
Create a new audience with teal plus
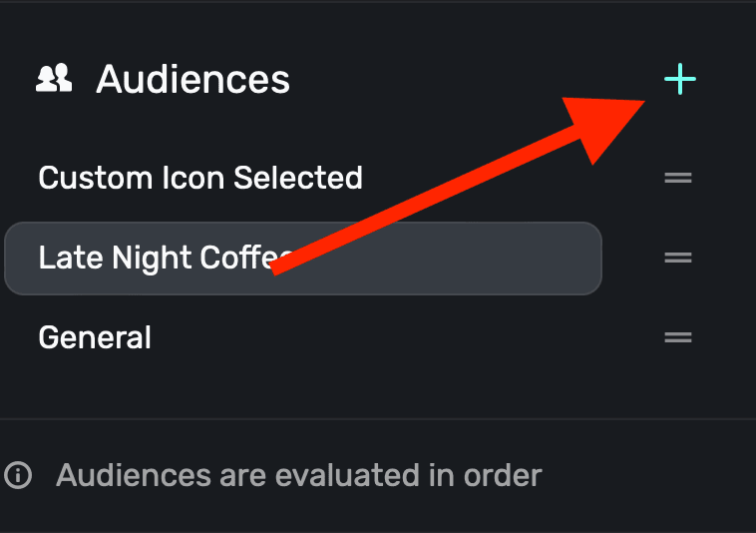tap(680, 79)
